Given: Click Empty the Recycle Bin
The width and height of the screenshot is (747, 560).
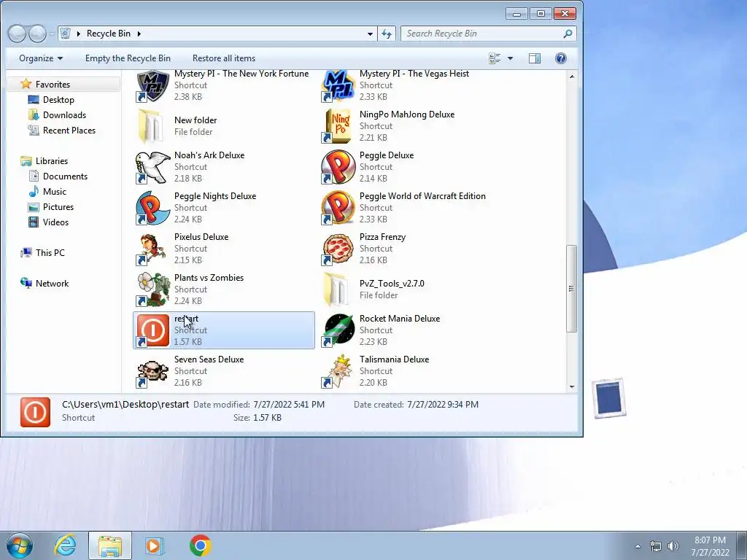Looking at the screenshot, I should click(128, 58).
